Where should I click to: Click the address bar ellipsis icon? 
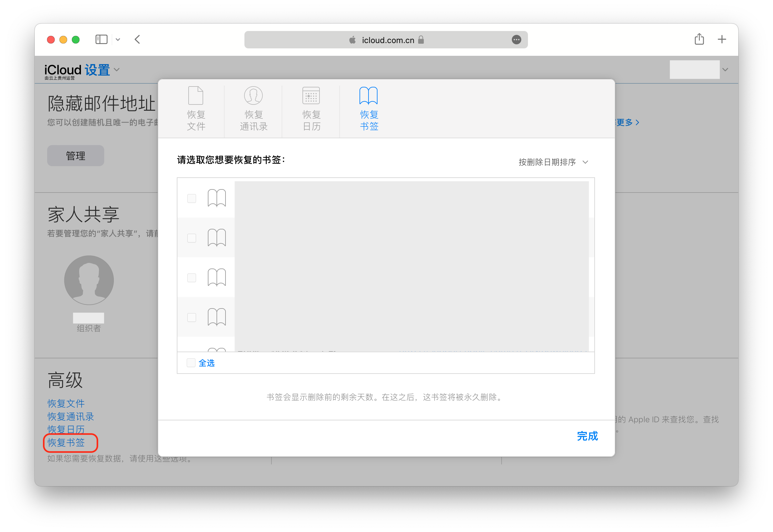pyautogui.click(x=516, y=40)
